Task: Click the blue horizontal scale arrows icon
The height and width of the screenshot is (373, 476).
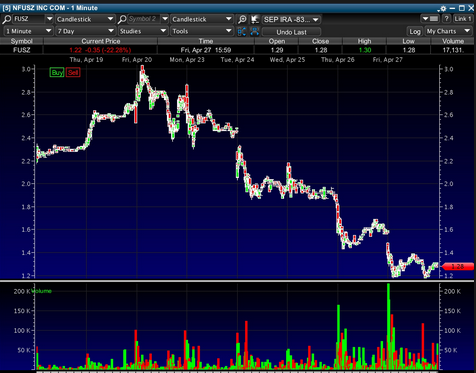Action: [254, 32]
